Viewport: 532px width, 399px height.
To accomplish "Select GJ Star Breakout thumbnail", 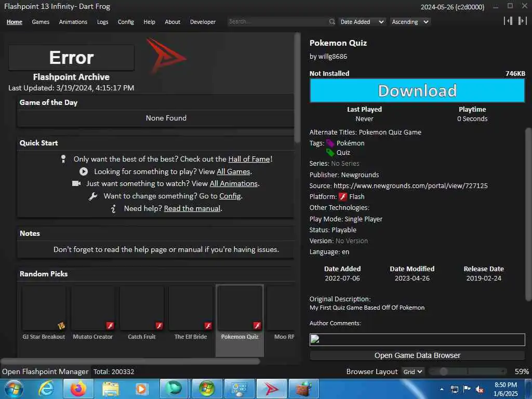I will [x=44, y=309].
